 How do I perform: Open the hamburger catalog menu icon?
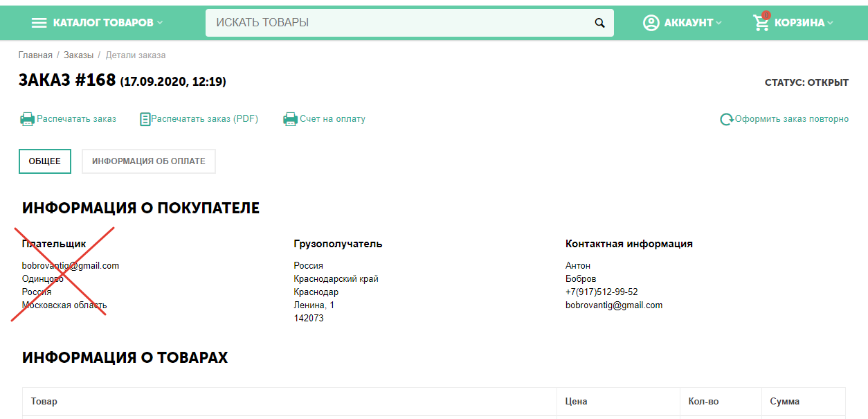(39, 23)
